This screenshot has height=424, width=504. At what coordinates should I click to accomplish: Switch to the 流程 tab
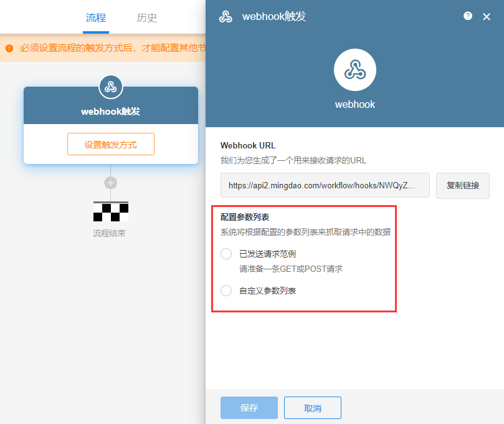tap(96, 17)
